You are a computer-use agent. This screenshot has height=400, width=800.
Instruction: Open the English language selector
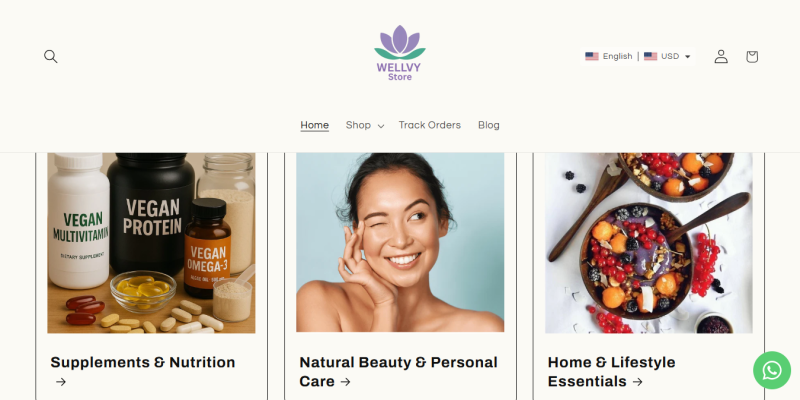[609, 56]
